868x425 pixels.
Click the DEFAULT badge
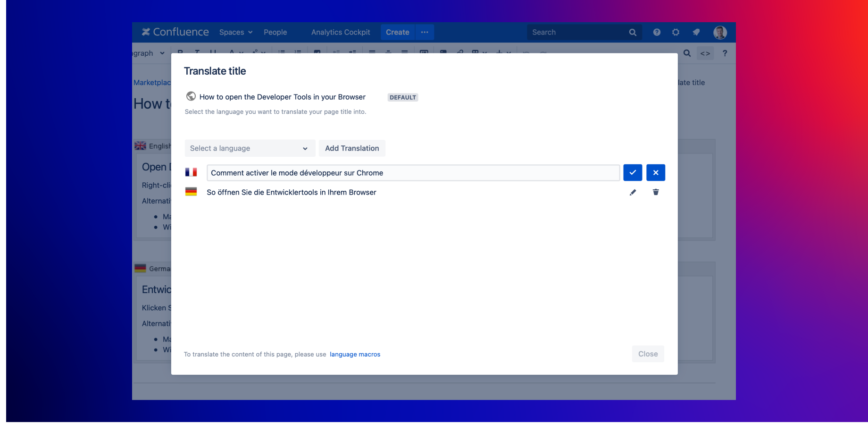pyautogui.click(x=403, y=97)
